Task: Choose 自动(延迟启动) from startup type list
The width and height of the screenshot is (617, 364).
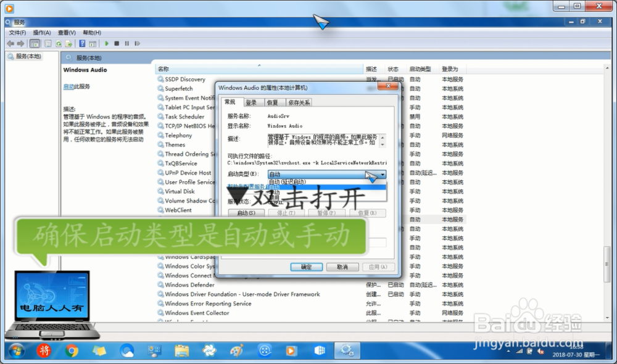Action: [326, 182]
